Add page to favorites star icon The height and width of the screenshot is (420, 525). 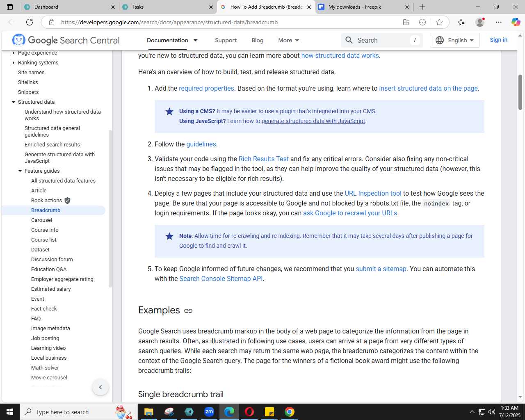439,22
